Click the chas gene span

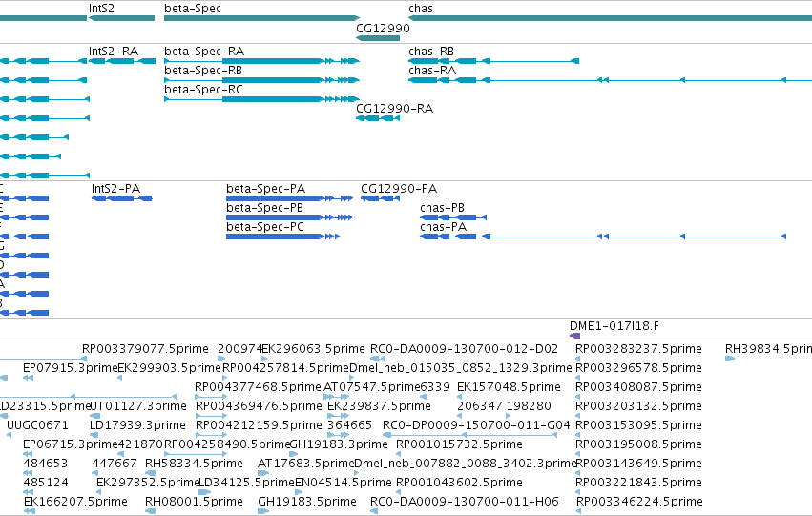point(610,18)
